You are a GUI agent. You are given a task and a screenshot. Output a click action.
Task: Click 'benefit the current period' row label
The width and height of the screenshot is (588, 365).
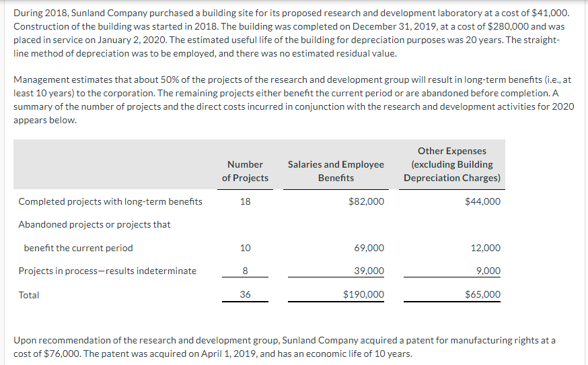(78, 248)
